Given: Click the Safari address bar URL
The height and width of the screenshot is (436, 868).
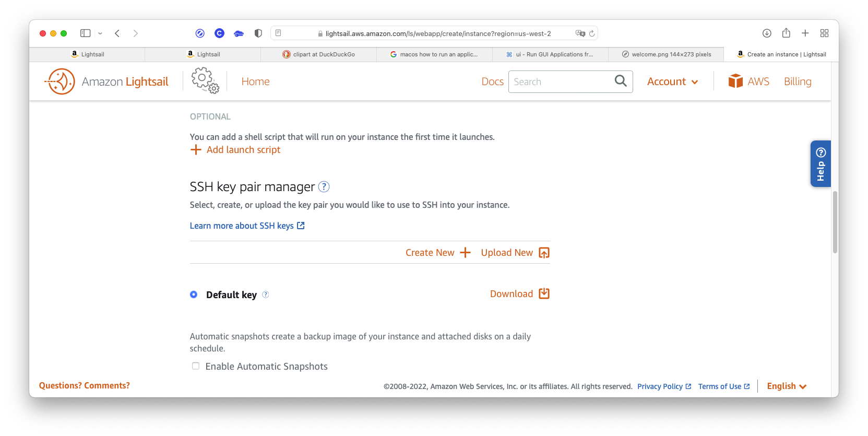Looking at the screenshot, I should coord(438,33).
